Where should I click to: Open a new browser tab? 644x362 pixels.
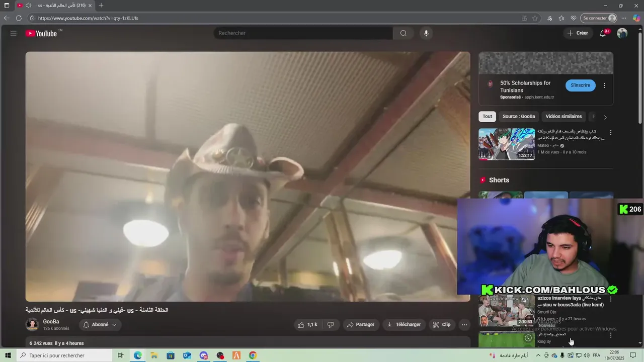pos(101,6)
